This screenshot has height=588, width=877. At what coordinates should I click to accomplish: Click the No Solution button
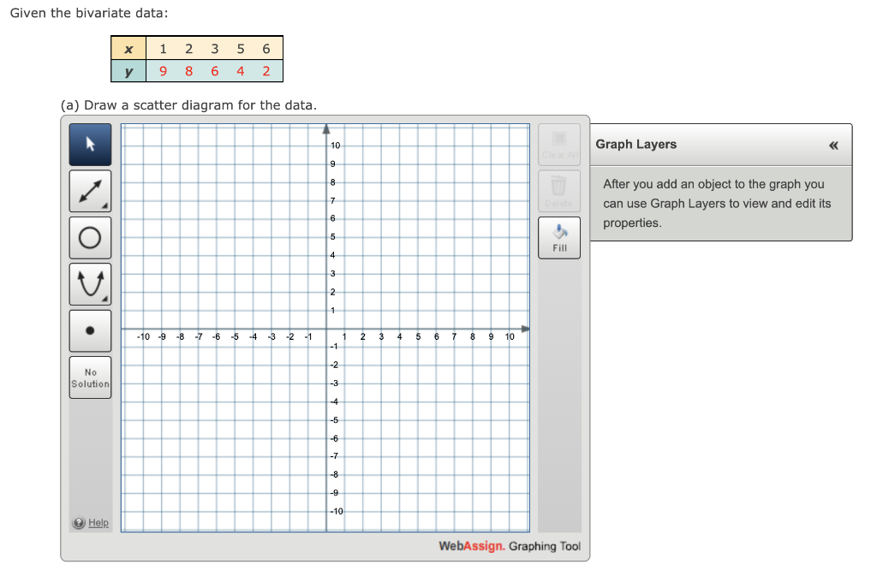tap(90, 377)
